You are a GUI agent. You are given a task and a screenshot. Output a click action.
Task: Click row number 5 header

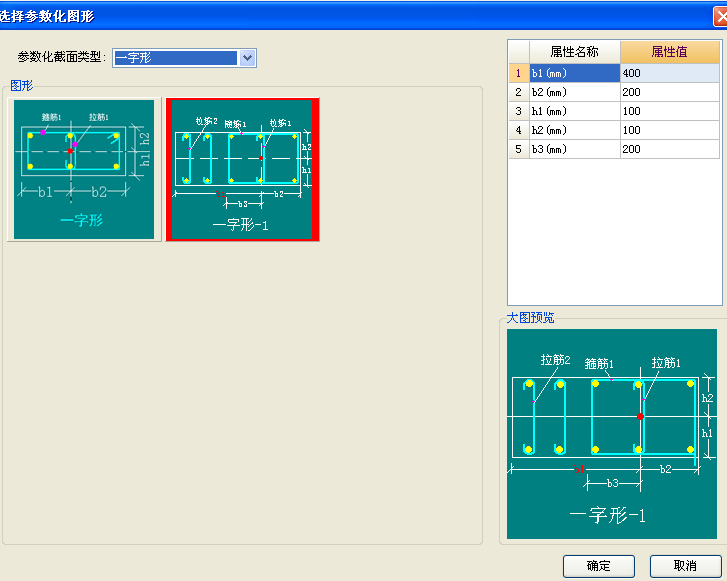519,149
